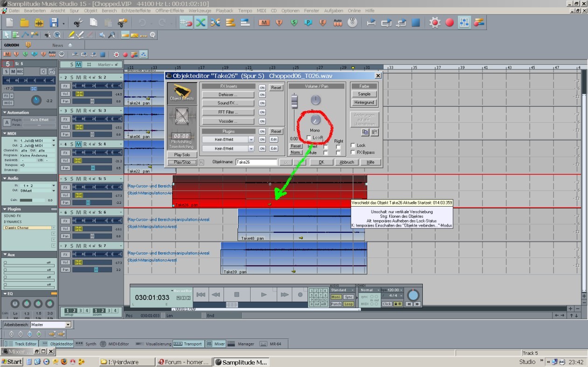
Task: Enable the FX Bypass checkbox
Action: coord(353,152)
